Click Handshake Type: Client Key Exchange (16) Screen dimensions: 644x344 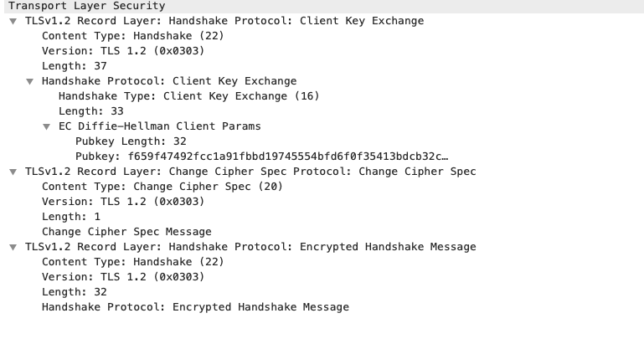coord(188,96)
